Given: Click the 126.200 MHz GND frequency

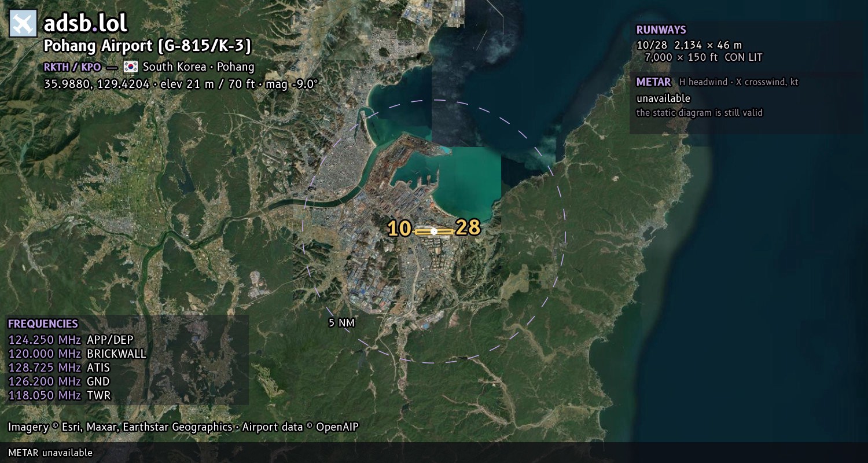Looking at the screenshot, I should tap(59, 381).
